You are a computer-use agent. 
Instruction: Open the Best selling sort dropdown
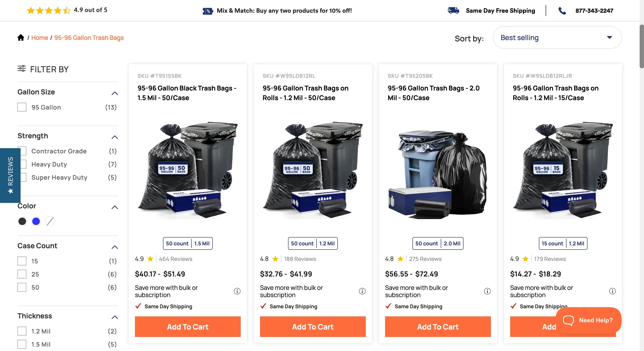pos(557,37)
